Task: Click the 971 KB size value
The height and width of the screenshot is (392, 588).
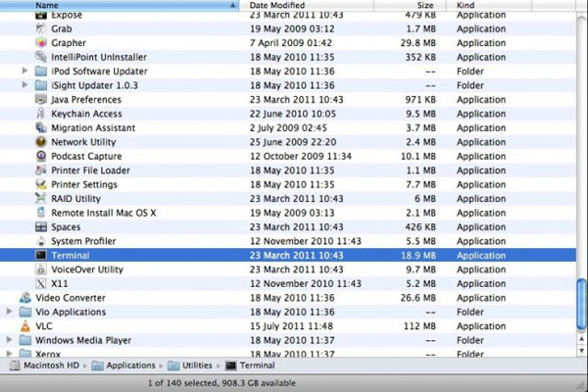Action: point(420,100)
